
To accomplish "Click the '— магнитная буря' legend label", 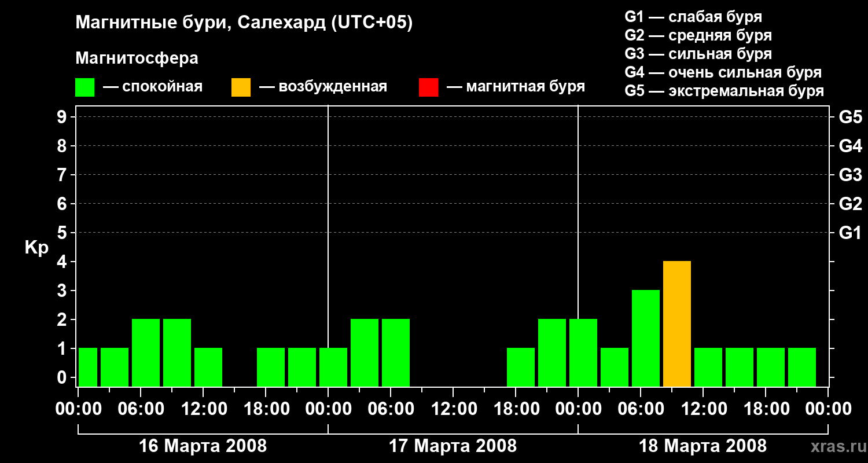I will point(516,87).
